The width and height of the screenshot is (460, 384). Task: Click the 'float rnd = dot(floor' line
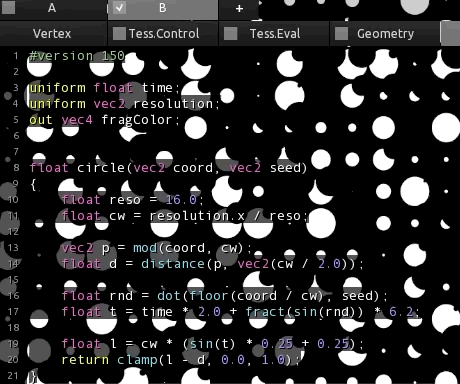coord(224,296)
